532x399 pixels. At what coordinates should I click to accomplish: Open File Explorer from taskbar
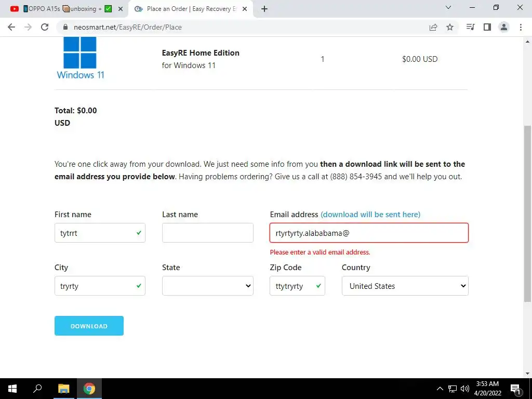pos(63,389)
